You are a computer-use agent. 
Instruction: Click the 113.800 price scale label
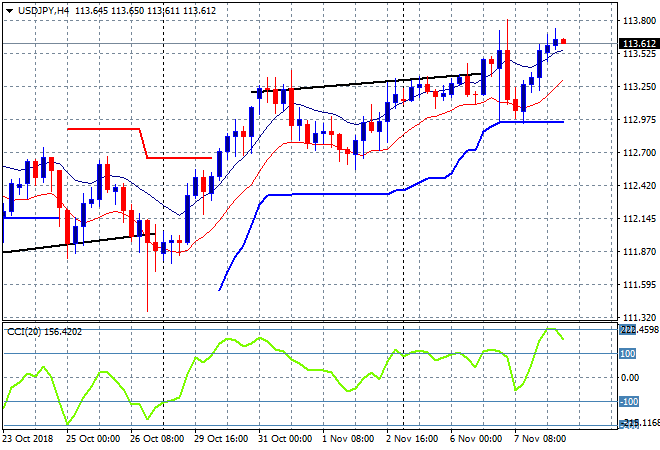[x=639, y=21]
